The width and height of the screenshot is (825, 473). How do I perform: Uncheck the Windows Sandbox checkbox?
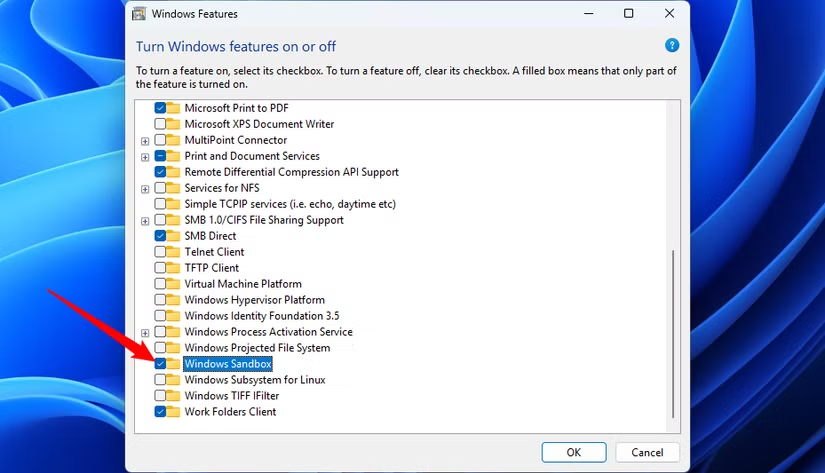pos(160,364)
